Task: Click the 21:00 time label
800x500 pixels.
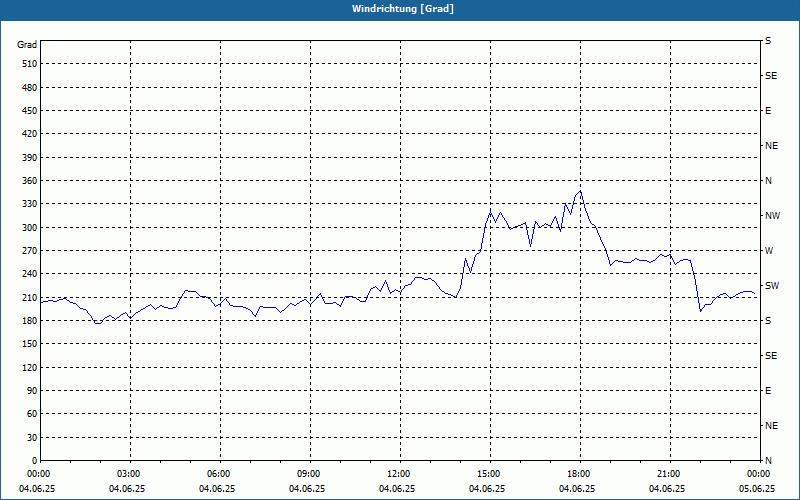Action: [669, 474]
